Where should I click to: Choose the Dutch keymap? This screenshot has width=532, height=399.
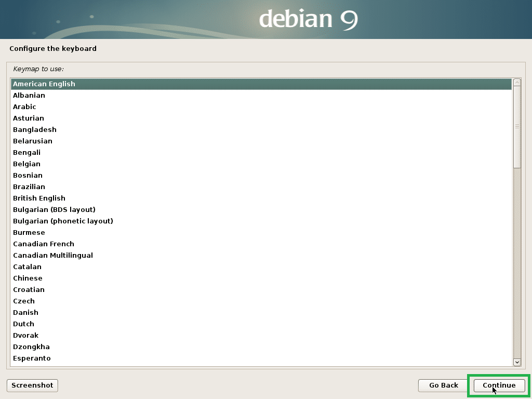pos(261,324)
